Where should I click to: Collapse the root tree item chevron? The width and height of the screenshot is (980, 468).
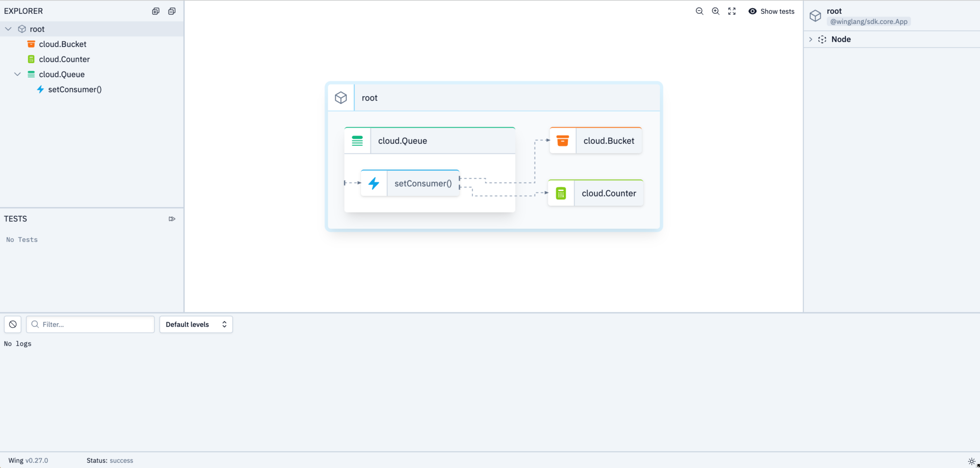(8, 29)
